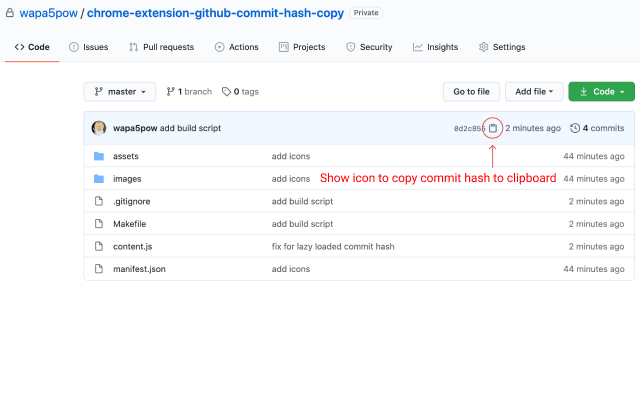Viewport: 640px width, 400px height.
Task: Click the tag icon beside 0 tags
Action: (x=226, y=91)
